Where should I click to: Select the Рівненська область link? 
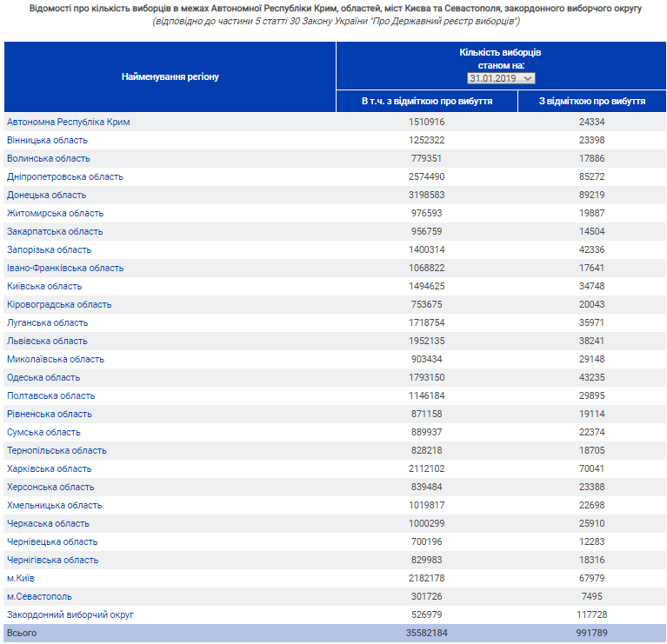tap(49, 415)
